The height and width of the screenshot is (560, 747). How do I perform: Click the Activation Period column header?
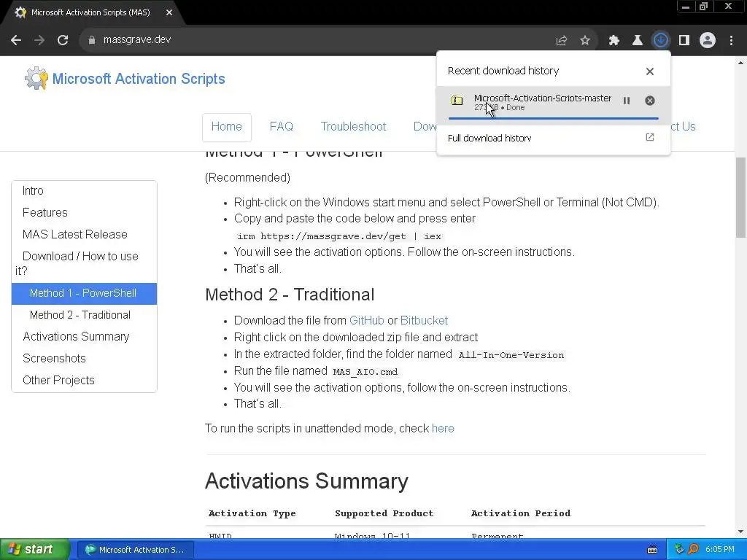(521, 513)
